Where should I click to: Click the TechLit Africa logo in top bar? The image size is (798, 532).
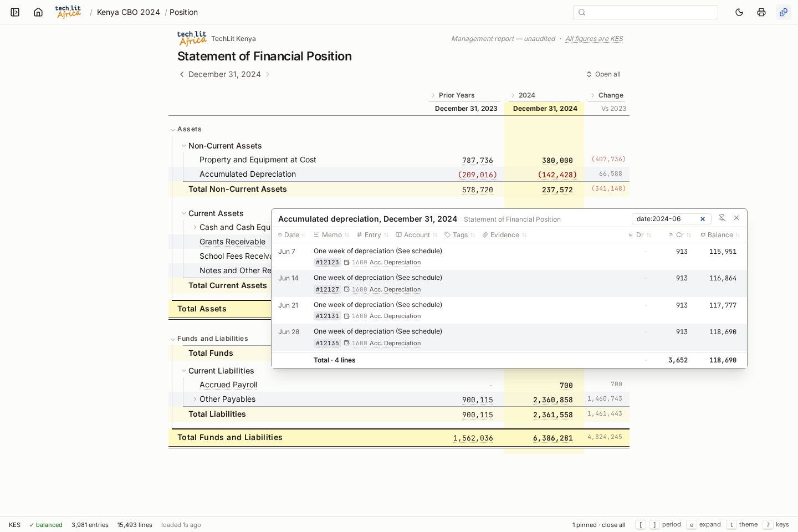(68, 12)
